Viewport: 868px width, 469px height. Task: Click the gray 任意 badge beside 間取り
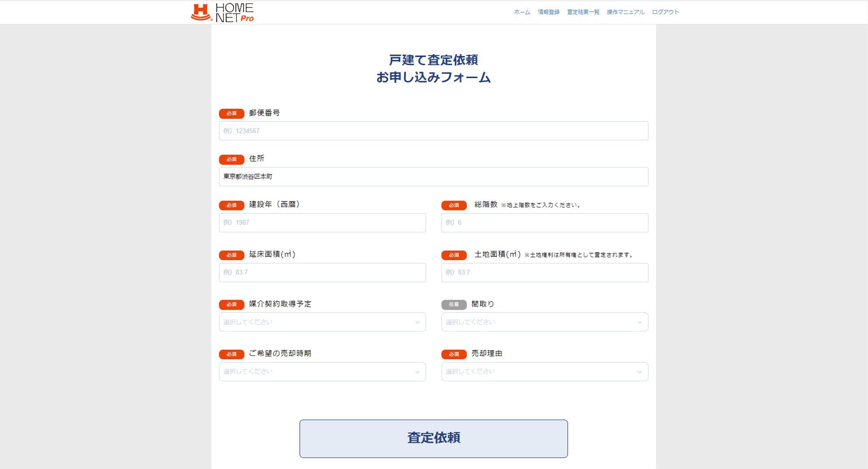click(453, 304)
